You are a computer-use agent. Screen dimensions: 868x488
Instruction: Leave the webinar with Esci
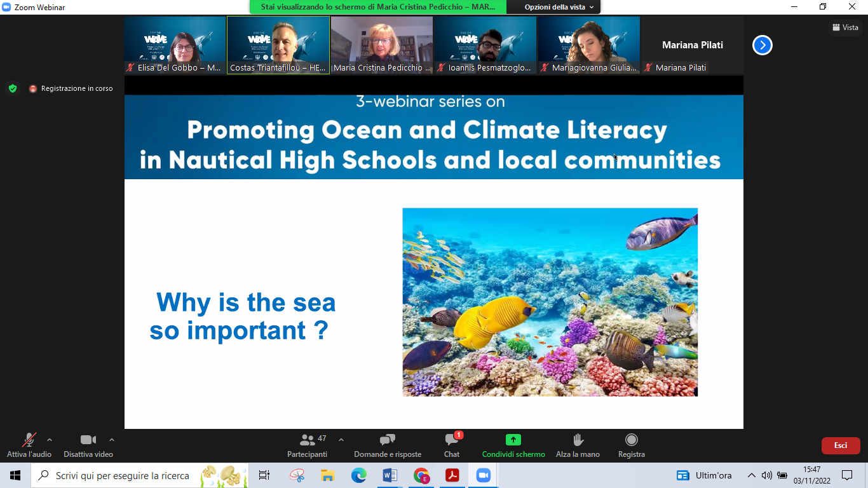click(x=840, y=445)
